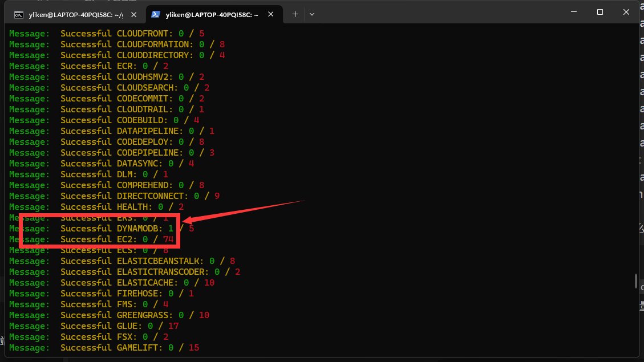Click the command prompt icon in first tab
The width and height of the screenshot is (644, 362).
[x=19, y=14]
